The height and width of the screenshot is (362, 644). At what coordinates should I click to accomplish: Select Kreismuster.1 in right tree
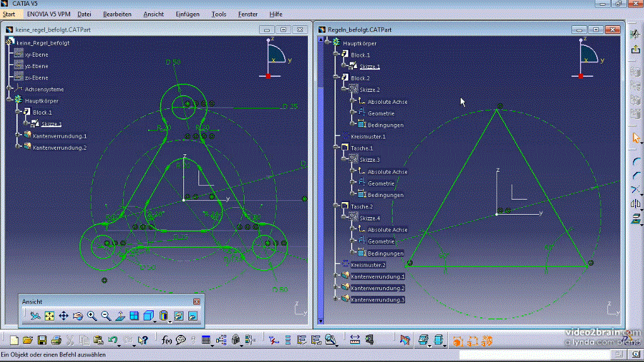coord(368,137)
